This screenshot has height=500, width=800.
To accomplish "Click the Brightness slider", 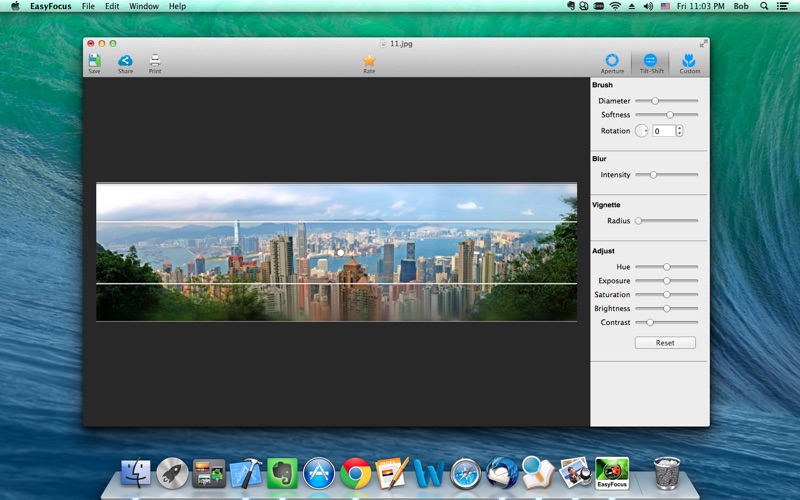I will pyautogui.click(x=666, y=308).
